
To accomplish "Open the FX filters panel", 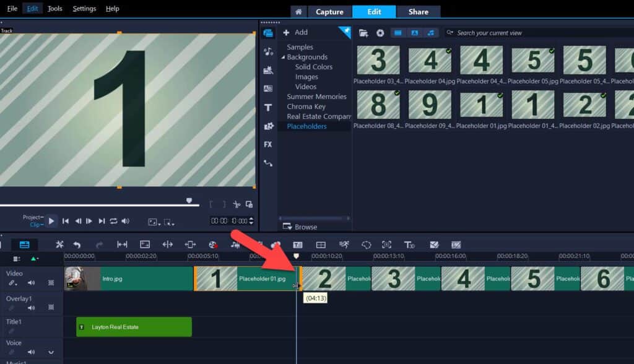I will coord(268,144).
